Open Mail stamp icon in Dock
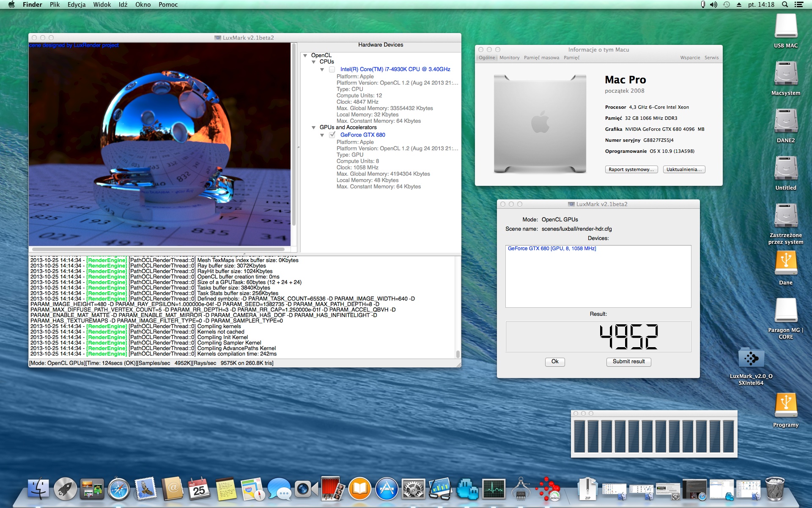 click(x=145, y=489)
